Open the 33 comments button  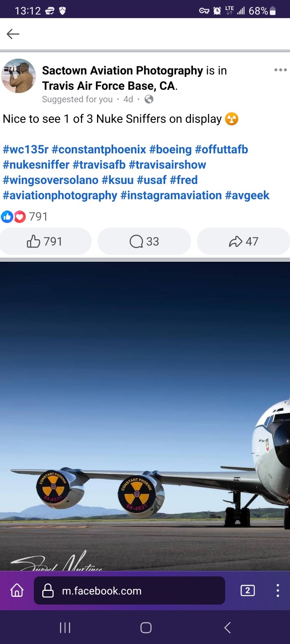coord(144,241)
